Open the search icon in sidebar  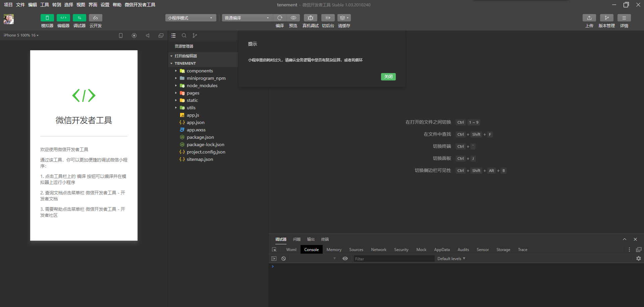184,36
